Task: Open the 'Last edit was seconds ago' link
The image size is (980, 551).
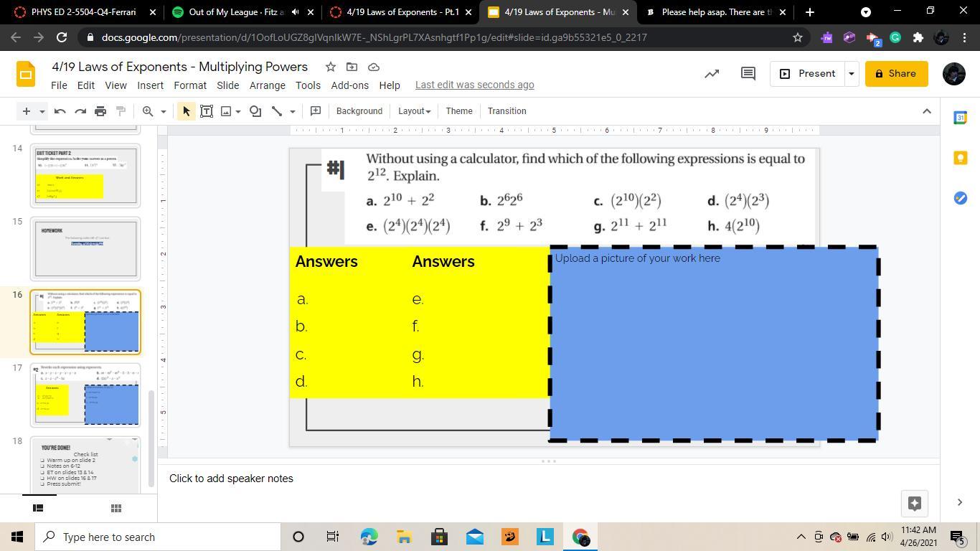Action: pyautogui.click(x=474, y=85)
